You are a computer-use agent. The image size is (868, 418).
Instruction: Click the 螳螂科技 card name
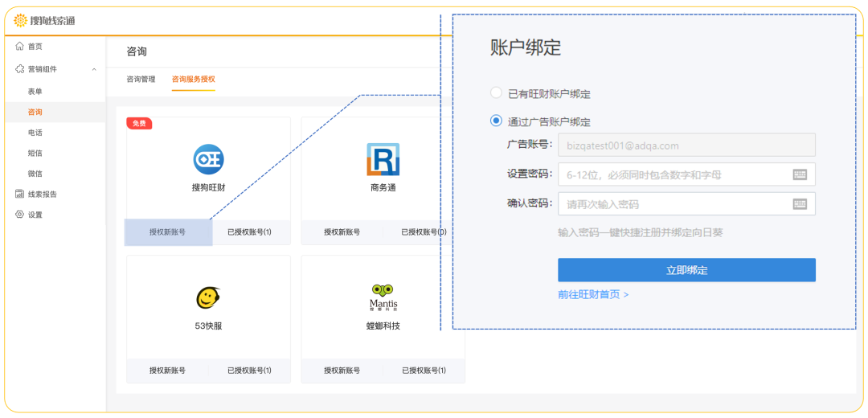pos(383,326)
